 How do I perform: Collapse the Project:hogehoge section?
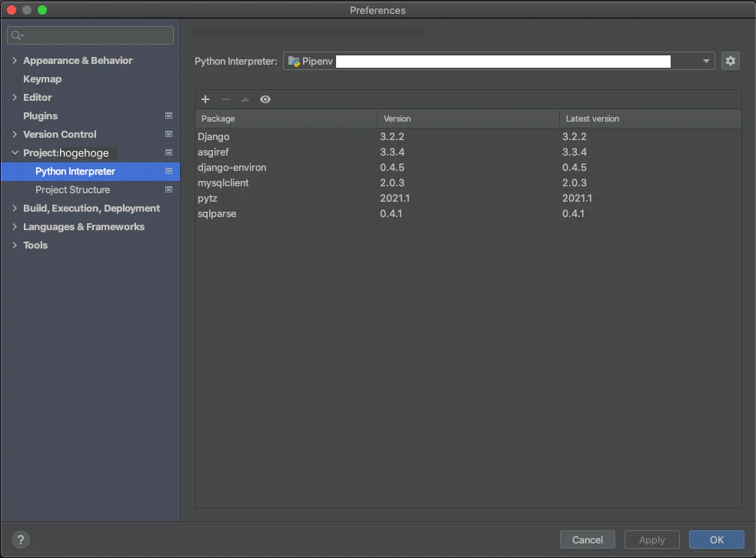(x=15, y=152)
